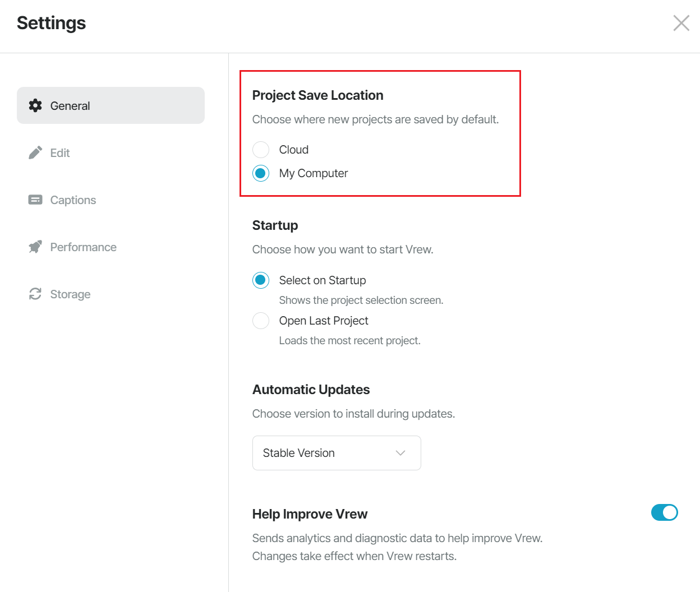The height and width of the screenshot is (592, 700).
Task: Click the Cloud option label
Action: 294,150
